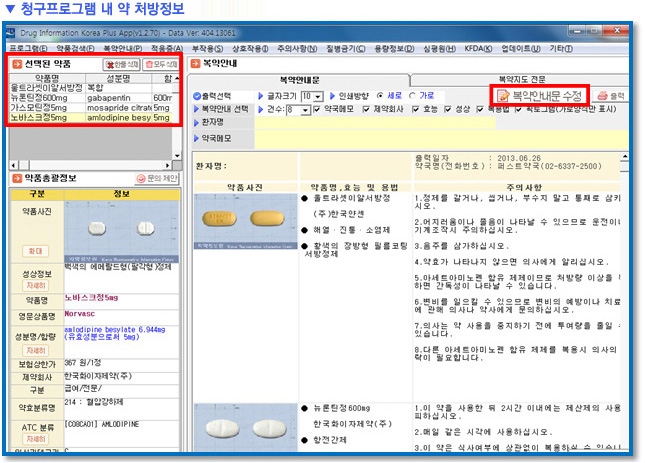
Task: Open the 글자크기 font size dropdown
Action: (x=318, y=97)
